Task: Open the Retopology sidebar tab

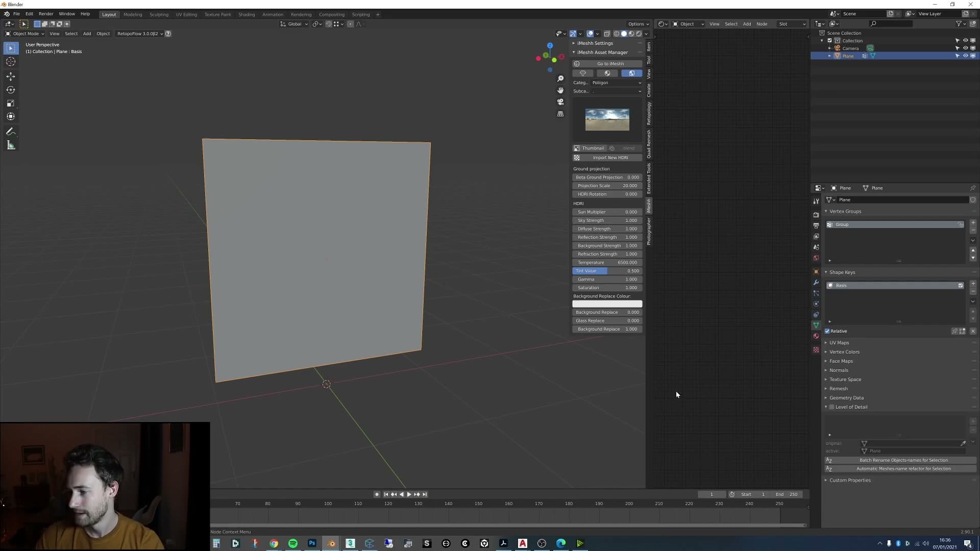Action: click(649, 113)
